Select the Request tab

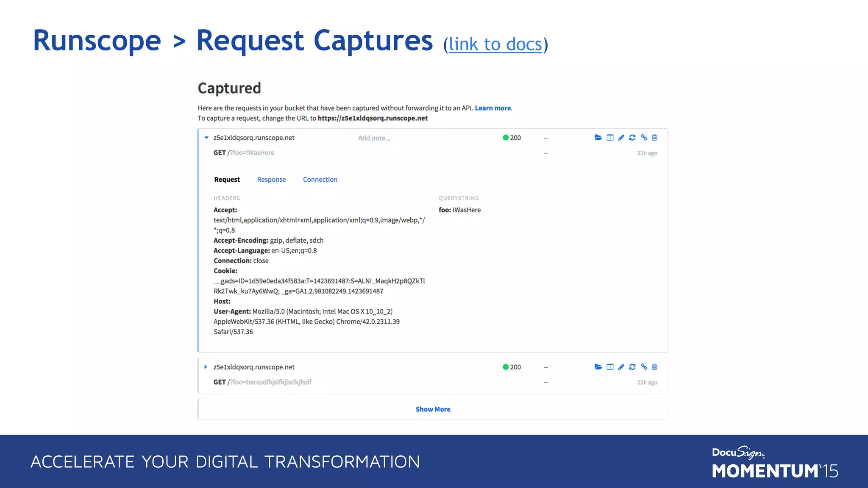227,180
